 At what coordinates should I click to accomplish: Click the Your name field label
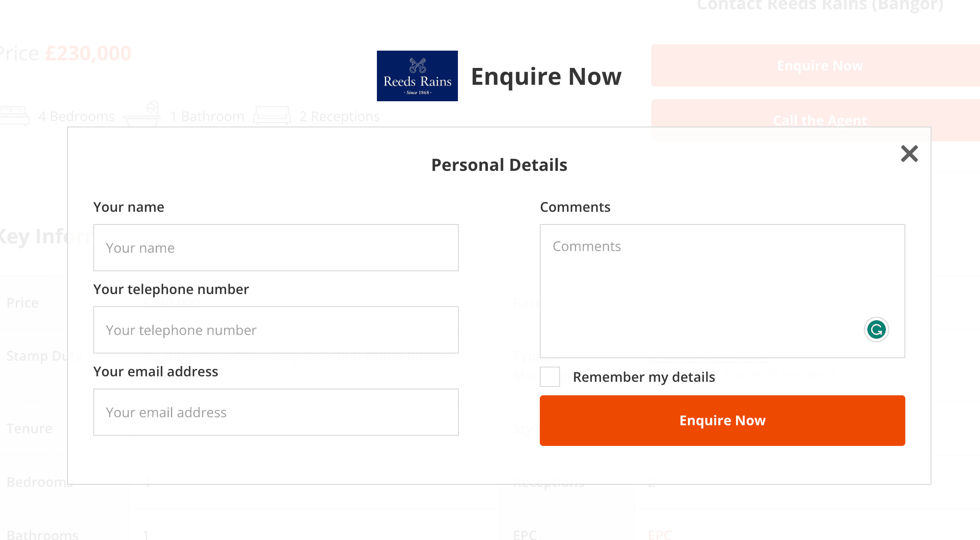(129, 207)
